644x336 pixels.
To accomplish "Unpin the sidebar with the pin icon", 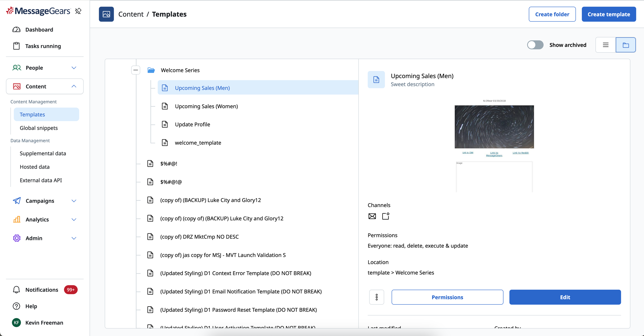I will 78,11.
